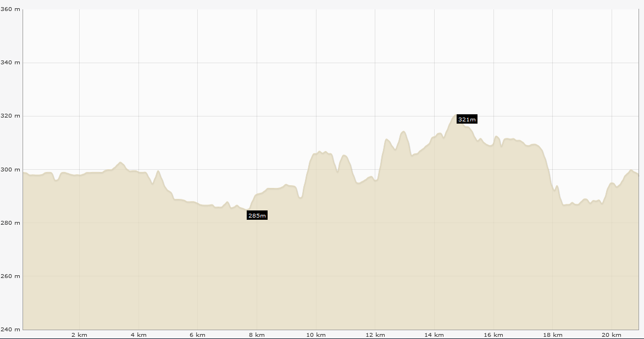Select the 2 km distance axis label
This screenshot has width=644, height=339.
tap(79, 335)
